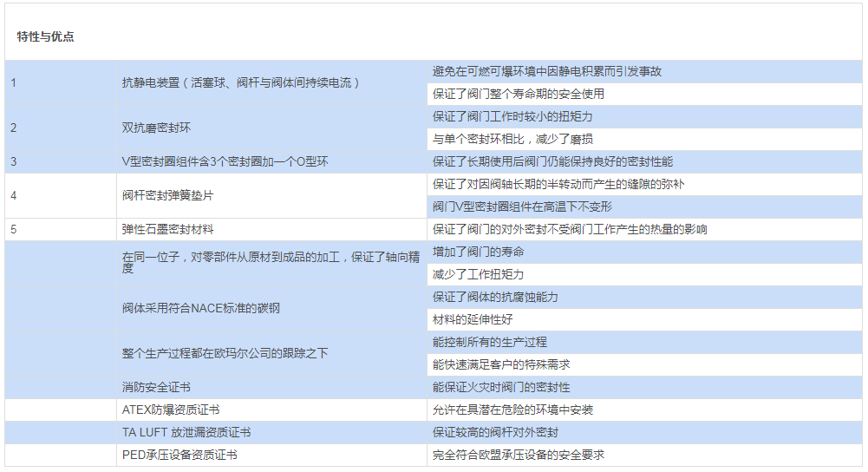Select '整个生产过程都在欧玛尔公司的跟踪之下' cell

pyautogui.click(x=225, y=353)
